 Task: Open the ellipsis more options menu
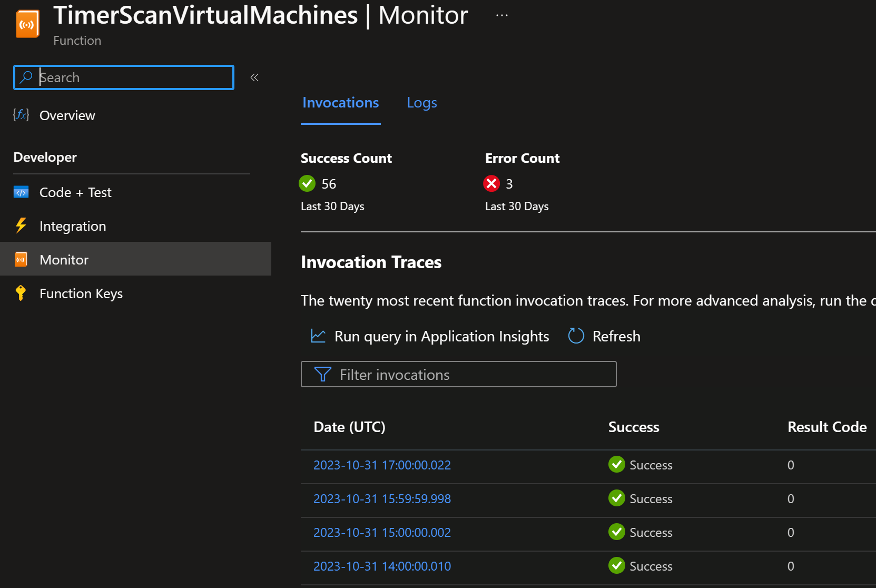[x=502, y=15]
